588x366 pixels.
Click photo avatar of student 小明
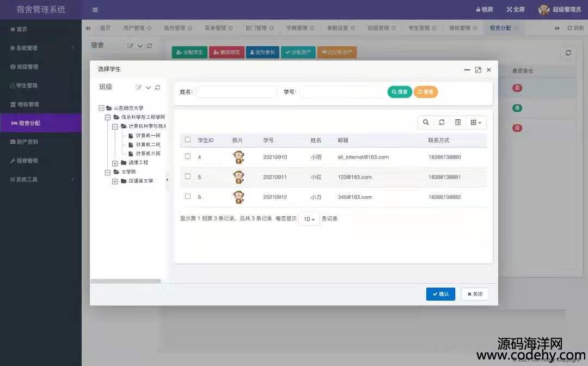(x=238, y=157)
